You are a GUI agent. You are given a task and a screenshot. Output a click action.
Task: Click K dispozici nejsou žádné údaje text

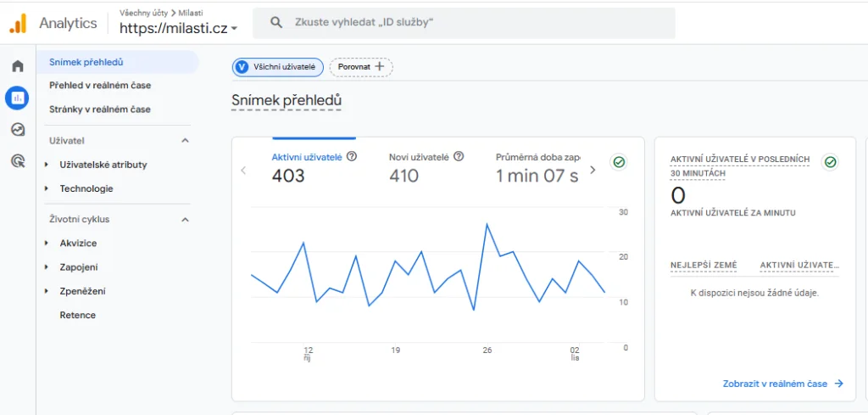tap(754, 293)
